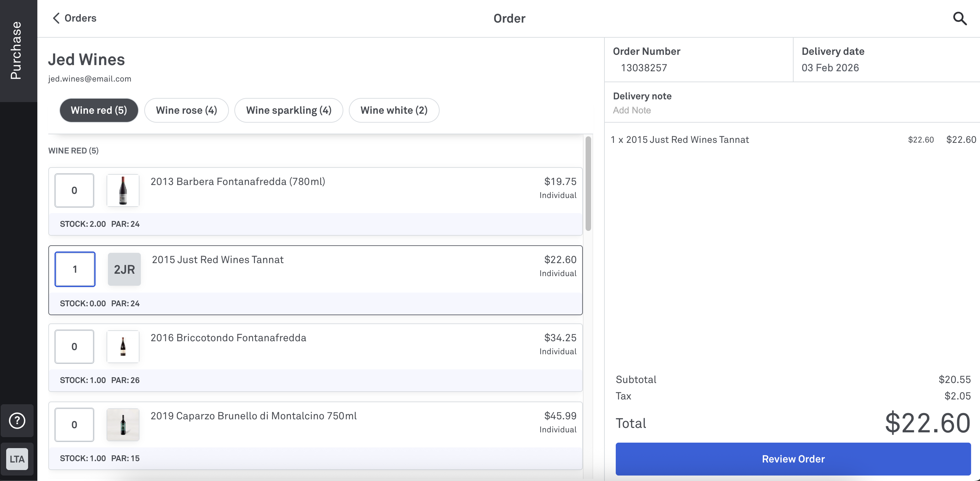Edit quantity for 2019 Caparzo Brunello

(x=74, y=425)
